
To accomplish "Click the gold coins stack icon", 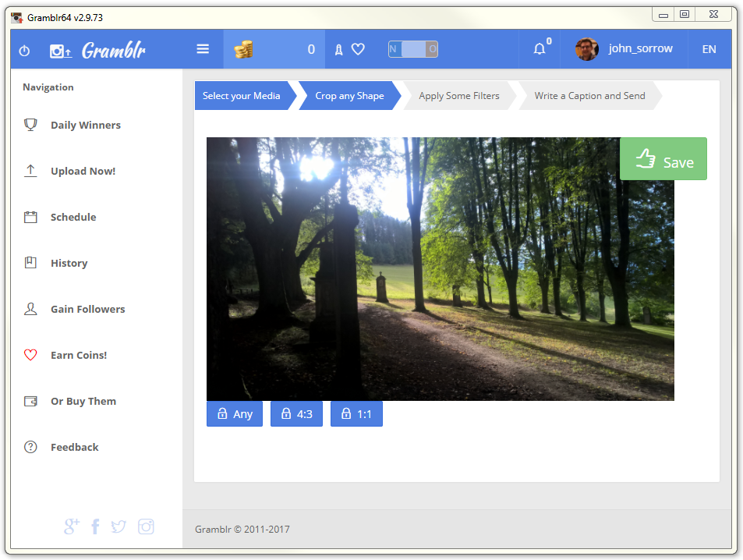I will [x=243, y=49].
